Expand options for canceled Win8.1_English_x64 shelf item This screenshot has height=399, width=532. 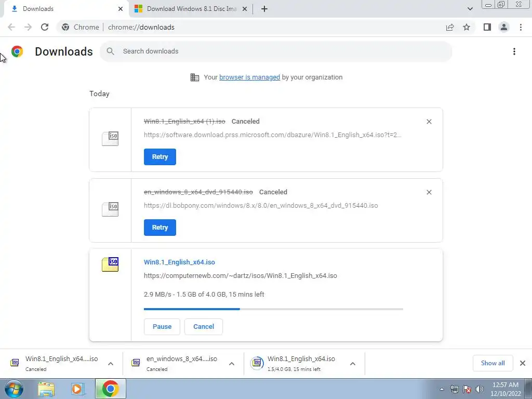click(111, 364)
